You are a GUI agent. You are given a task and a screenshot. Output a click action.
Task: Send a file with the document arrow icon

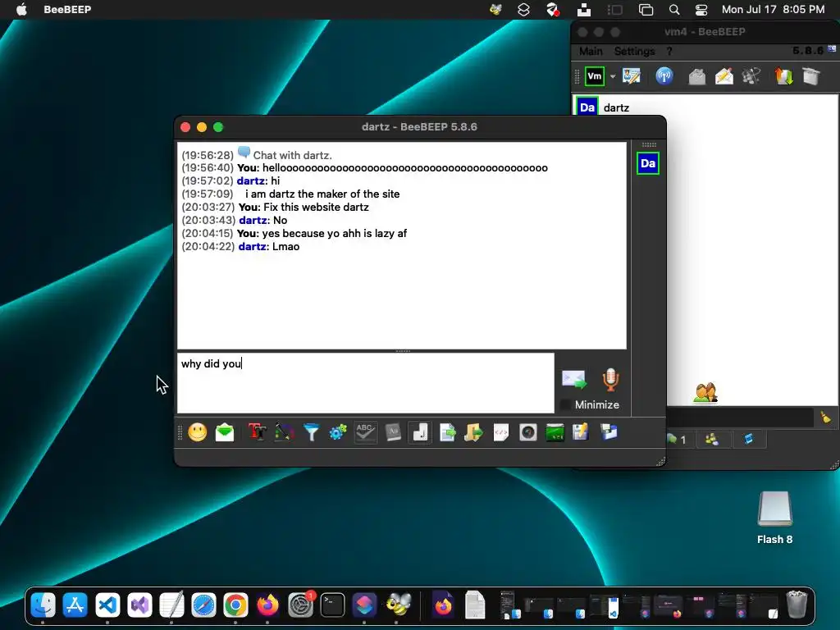point(447,432)
